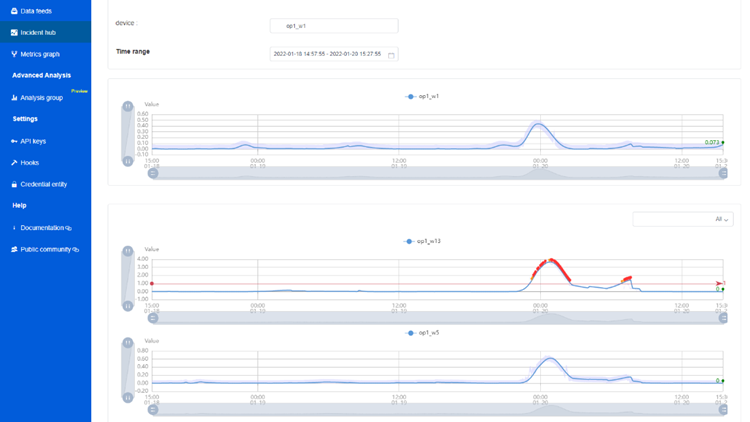The image size is (750, 422).
Task: Click left handle of op1_w1 time slider
Action: tap(153, 173)
